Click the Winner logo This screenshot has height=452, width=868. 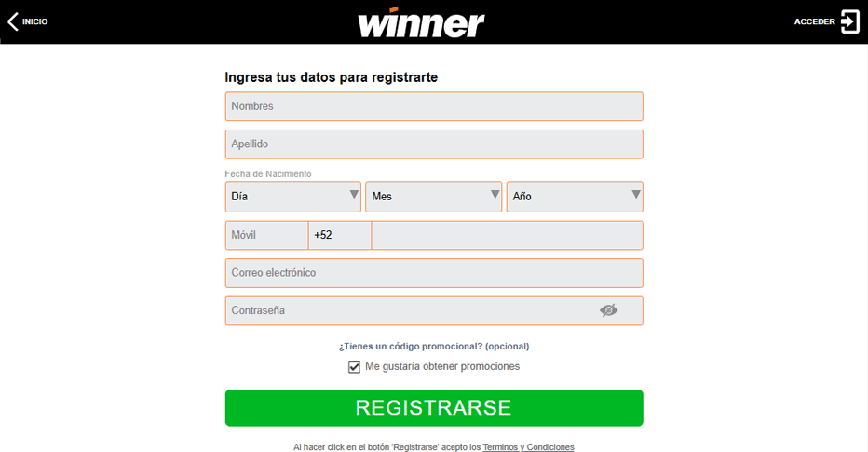click(x=422, y=22)
